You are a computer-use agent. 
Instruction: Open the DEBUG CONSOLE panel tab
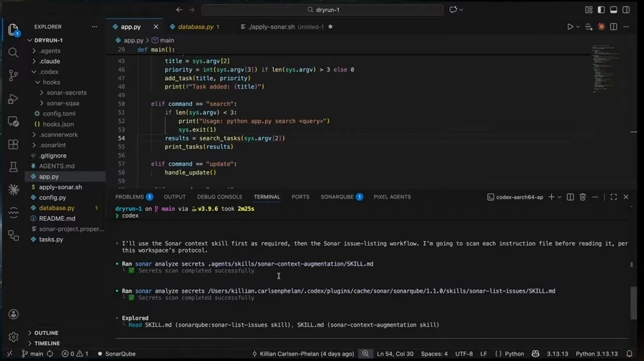220,197
